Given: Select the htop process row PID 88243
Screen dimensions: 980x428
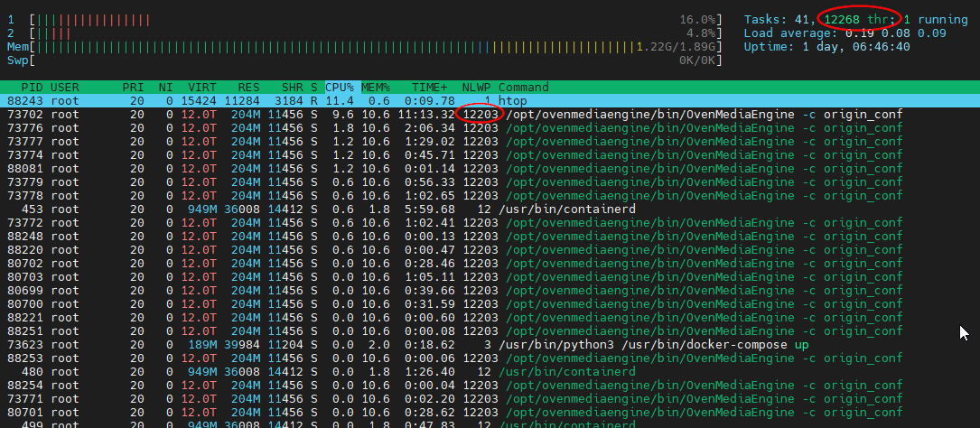Looking at the screenshot, I should click(490, 100).
